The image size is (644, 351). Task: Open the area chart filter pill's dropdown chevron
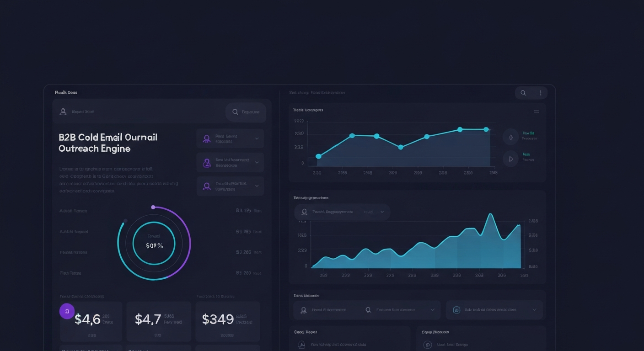382,212
